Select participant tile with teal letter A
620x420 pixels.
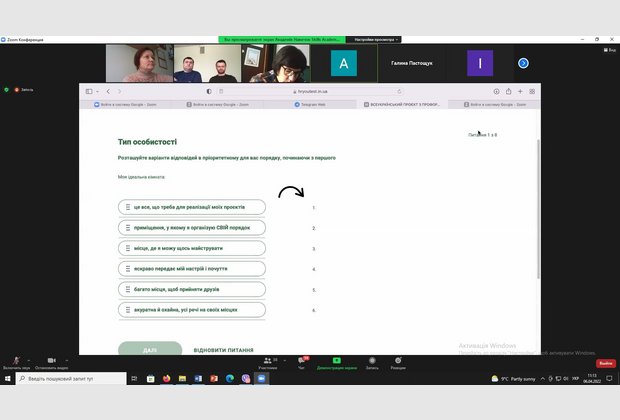click(344, 63)
